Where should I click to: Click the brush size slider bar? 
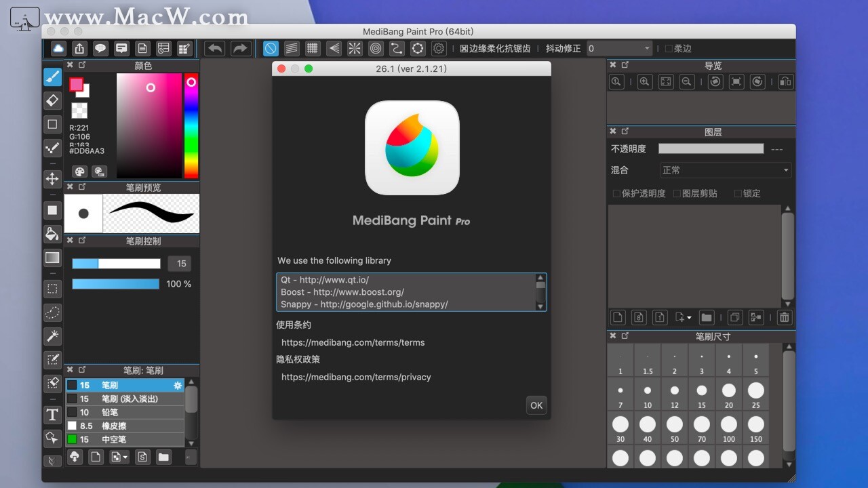coord(116,264)
